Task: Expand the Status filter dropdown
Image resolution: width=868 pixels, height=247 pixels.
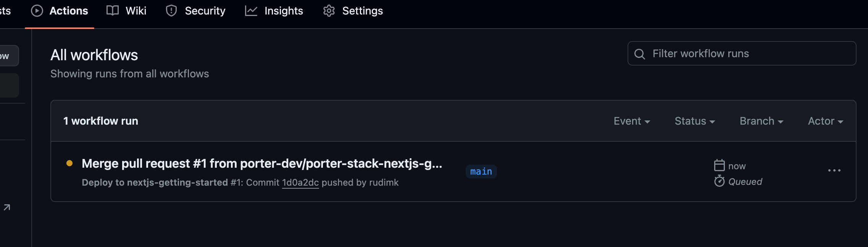Action: tap(695, 121)
